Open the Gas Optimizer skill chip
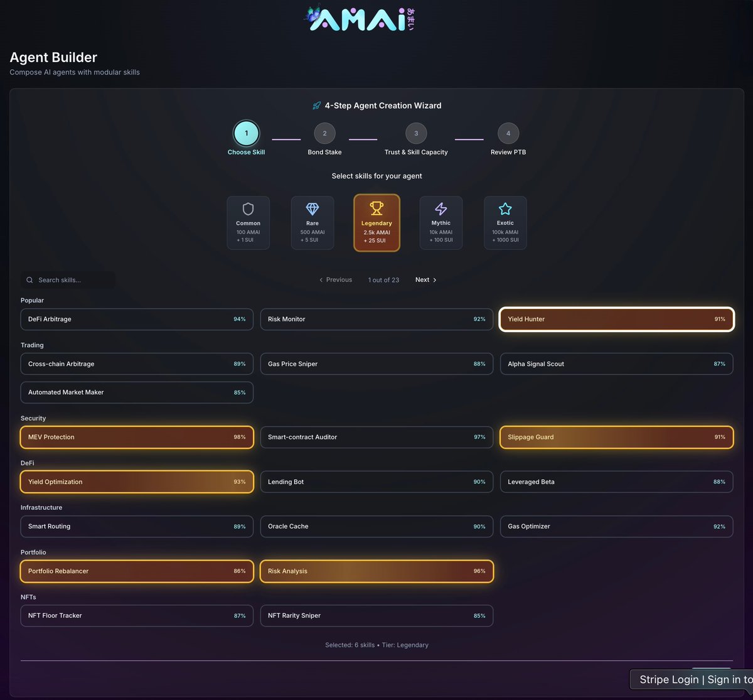753x700 pixels. [x=616, y=526]
